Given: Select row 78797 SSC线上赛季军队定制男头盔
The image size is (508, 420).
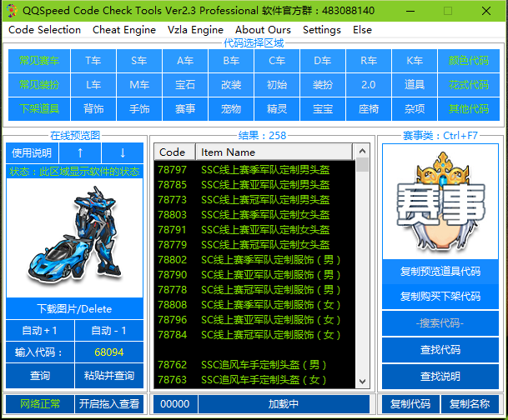Looking at the screenshot, I should pyautogui.click(x=254, y=169).
